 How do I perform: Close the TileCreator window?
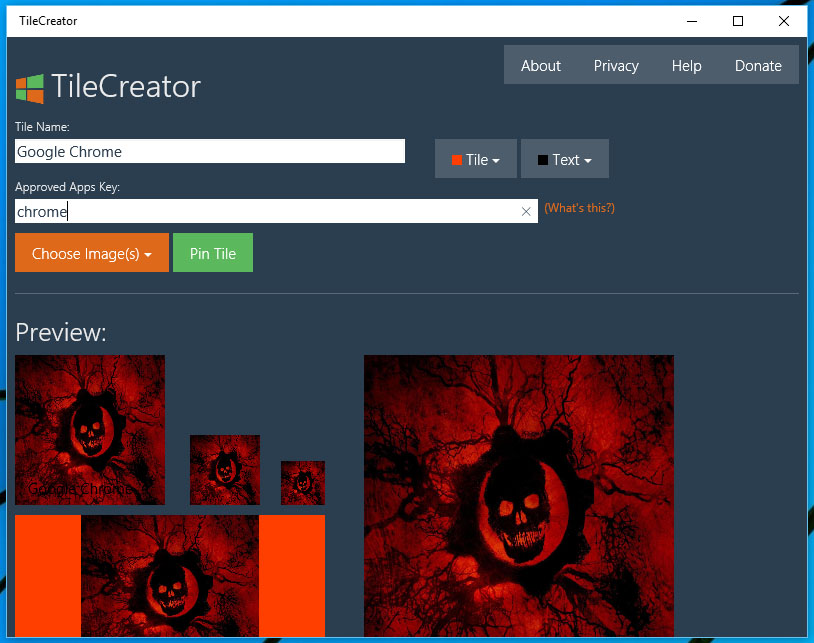click(784, 21)
